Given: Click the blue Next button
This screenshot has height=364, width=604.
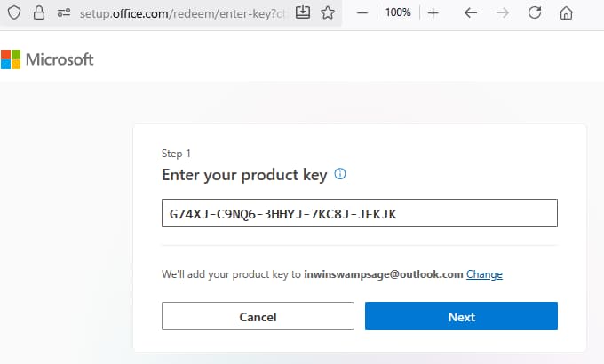Looking at the screenshot, I should coord(461,317).
